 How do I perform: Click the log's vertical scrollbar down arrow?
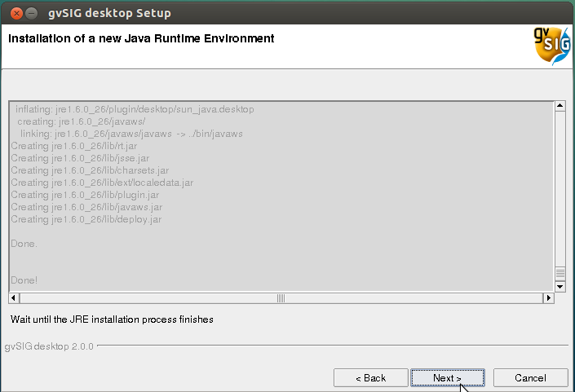560,286
